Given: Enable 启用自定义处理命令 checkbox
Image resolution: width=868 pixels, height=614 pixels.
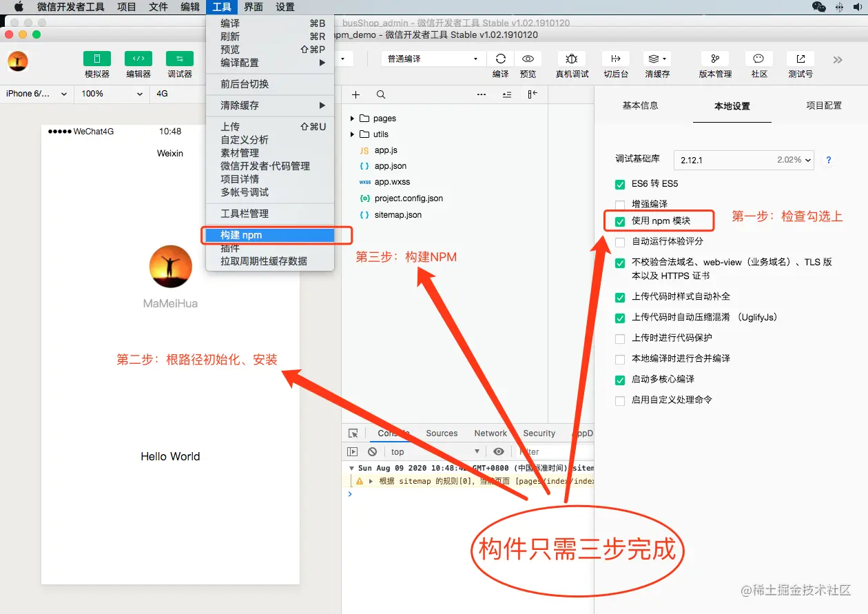Looking at the screenshot, I should point(620,400).
